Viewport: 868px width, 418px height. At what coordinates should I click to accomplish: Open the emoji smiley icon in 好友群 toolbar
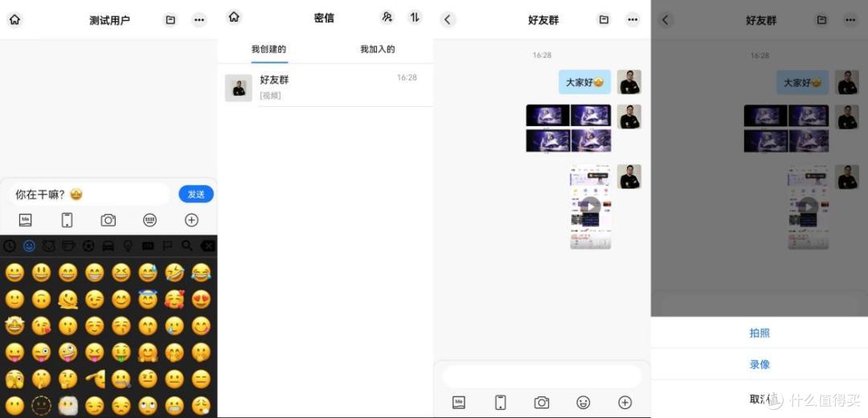pos(583,403)
